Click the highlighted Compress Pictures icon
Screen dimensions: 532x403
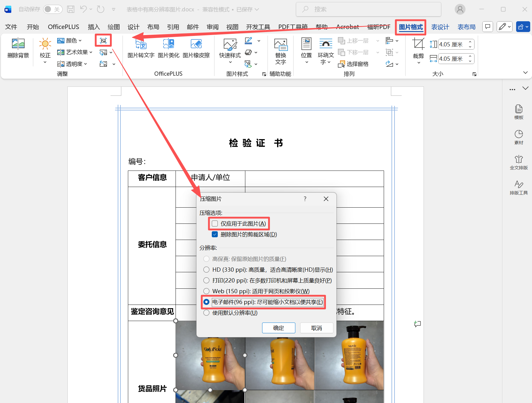click(x=103, y=40)
